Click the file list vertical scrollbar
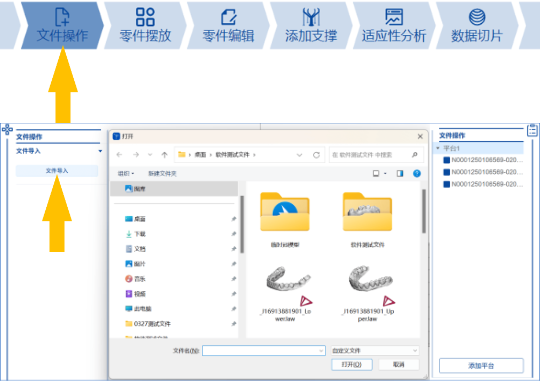This screenshot has width=540, height=381. pyautogui.click(x=424, y=212)
